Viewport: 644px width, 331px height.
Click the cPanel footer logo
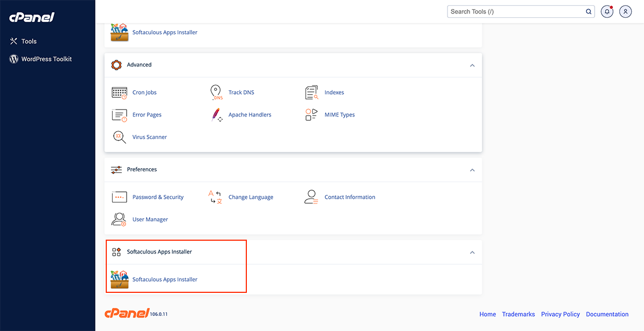[x=126, y=314]
